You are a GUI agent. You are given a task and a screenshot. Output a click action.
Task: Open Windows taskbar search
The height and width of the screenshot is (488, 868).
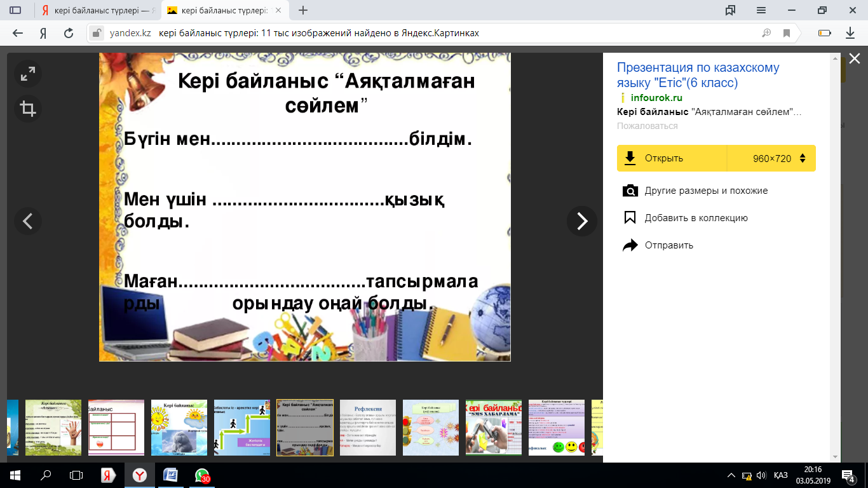click(46, 475)
